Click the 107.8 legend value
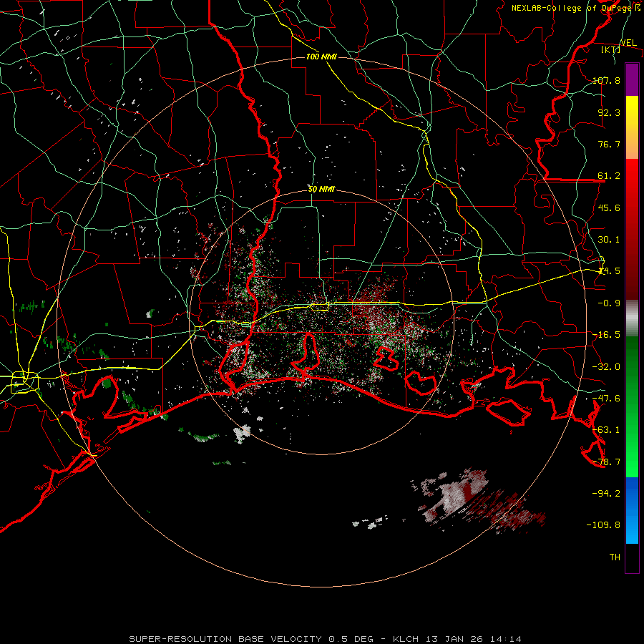The height and width of the screenshot is (644, 644). click(606, 80)
